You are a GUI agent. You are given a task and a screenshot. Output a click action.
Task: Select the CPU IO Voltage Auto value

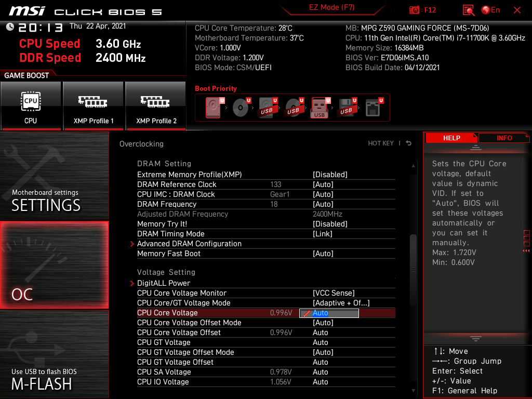[320, 382]
